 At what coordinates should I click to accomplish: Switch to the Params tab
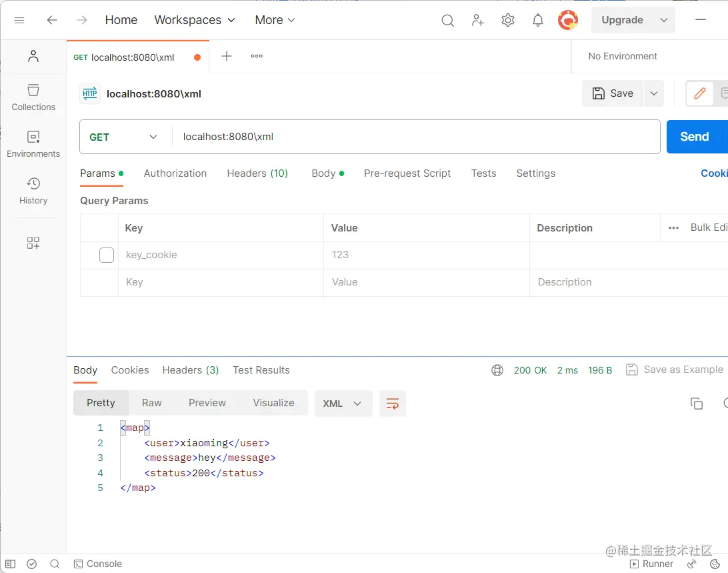tap(101, 173)
